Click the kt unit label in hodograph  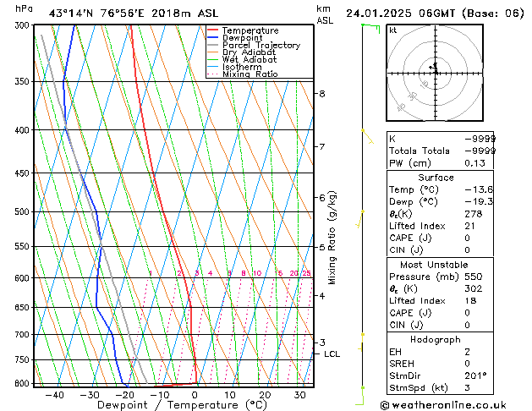[393, 30]
